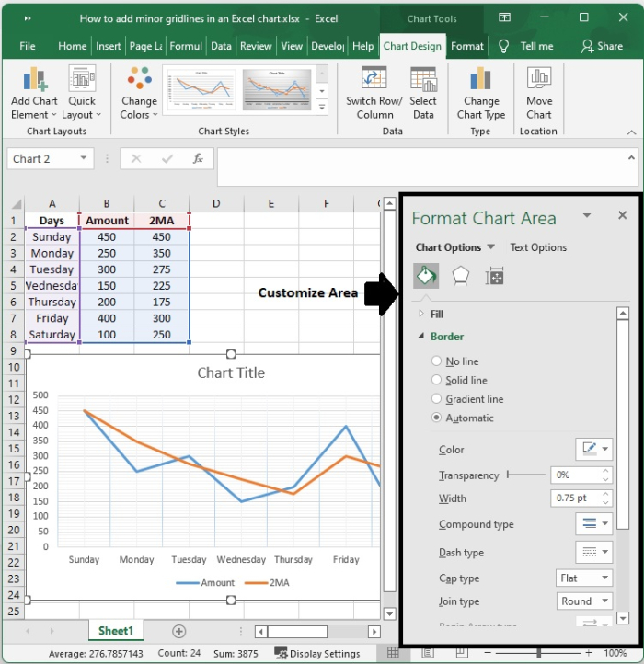
Task: Click the Tell me lightbulb icon
Action: point(503,46)
